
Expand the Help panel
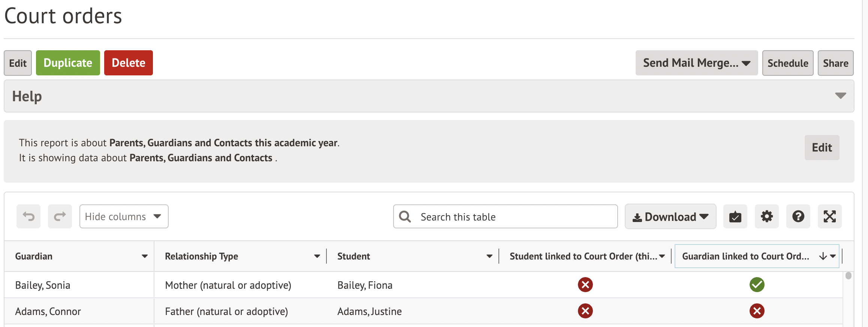coord(840,96)
